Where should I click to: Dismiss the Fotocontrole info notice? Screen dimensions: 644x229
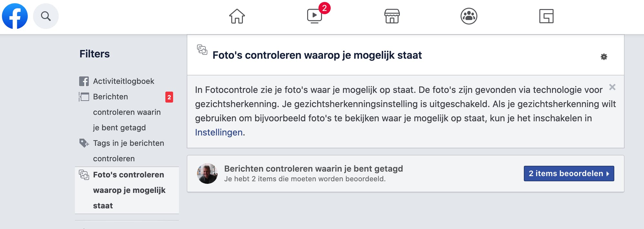612,87
